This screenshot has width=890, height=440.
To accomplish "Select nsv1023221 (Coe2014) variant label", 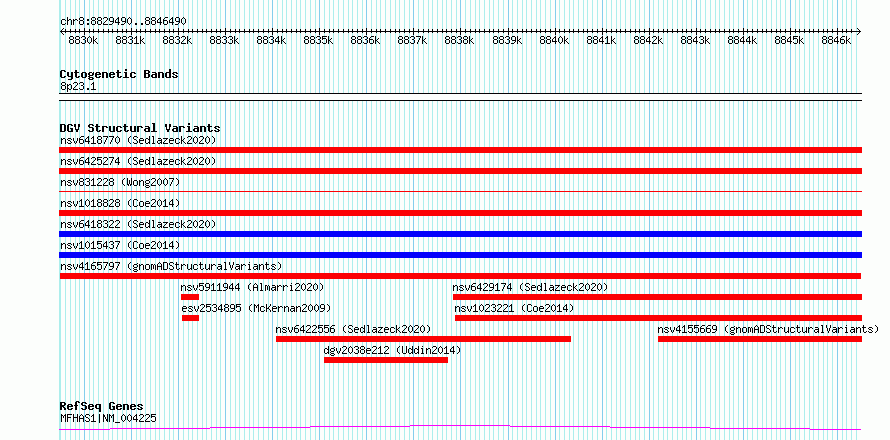I will (x=514, y=308).
